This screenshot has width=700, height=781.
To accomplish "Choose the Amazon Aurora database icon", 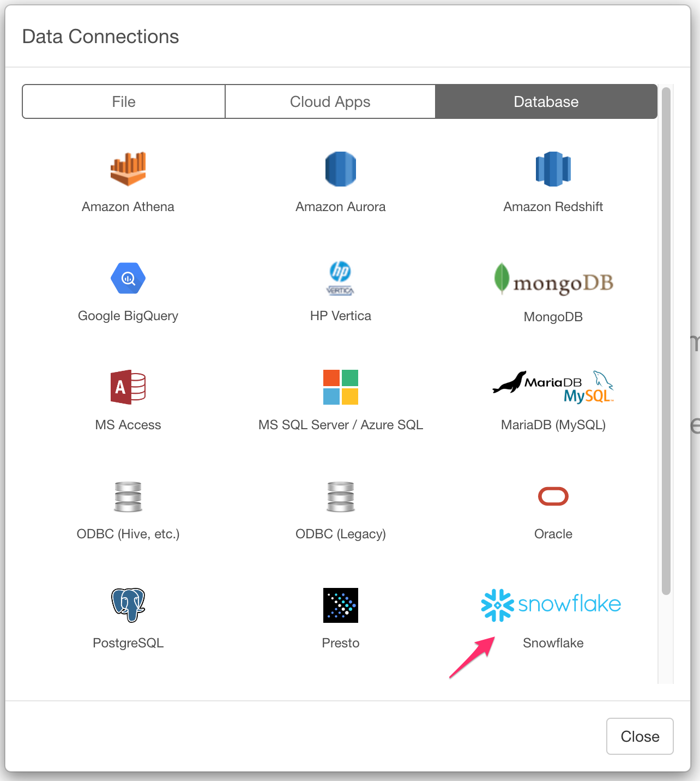I will pos(341,169).
